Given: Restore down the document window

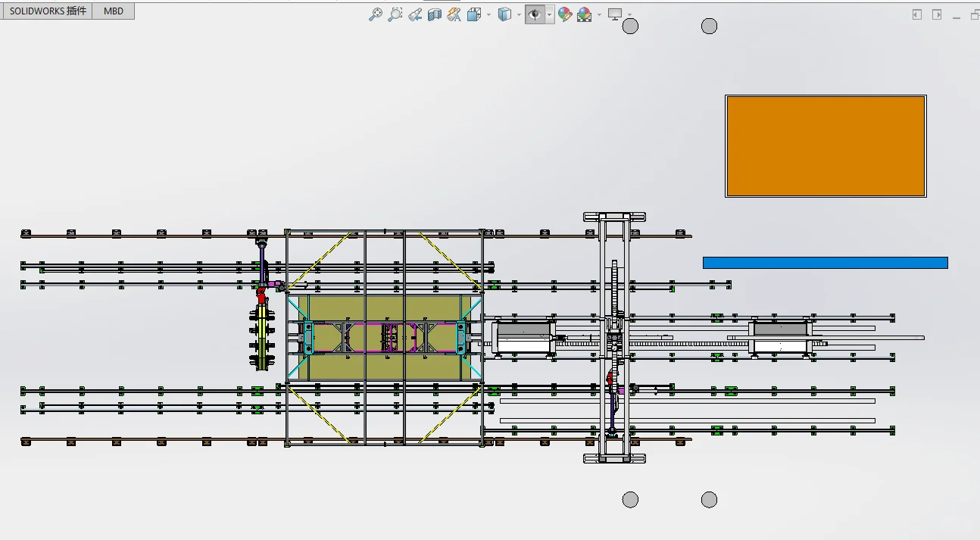Looking at the screenshot, I should (975, 15).
